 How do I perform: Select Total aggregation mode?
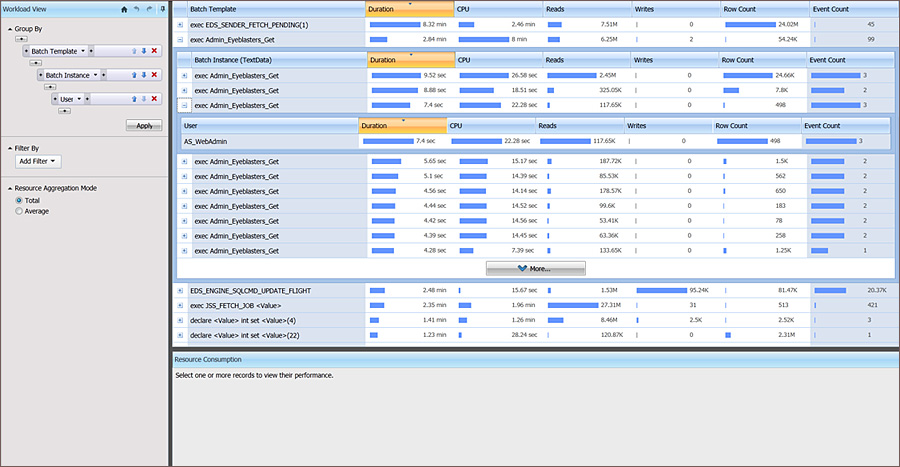pos(19,200)
